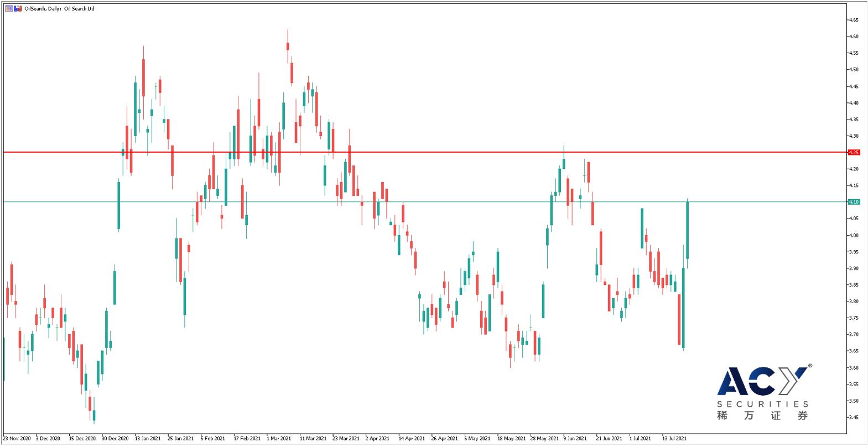Image resolution: width=868 pixels, height=447 pixels.
Task: Click the chart title 'OilSearch, Daily: Oil Search Ltd'
Action: pyautogui.click(x=60, y=9)
